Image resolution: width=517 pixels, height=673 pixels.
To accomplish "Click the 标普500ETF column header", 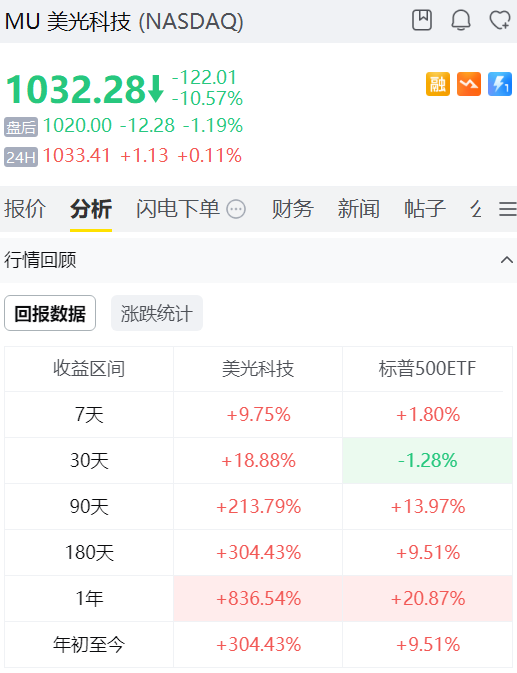I will point(427,369).
